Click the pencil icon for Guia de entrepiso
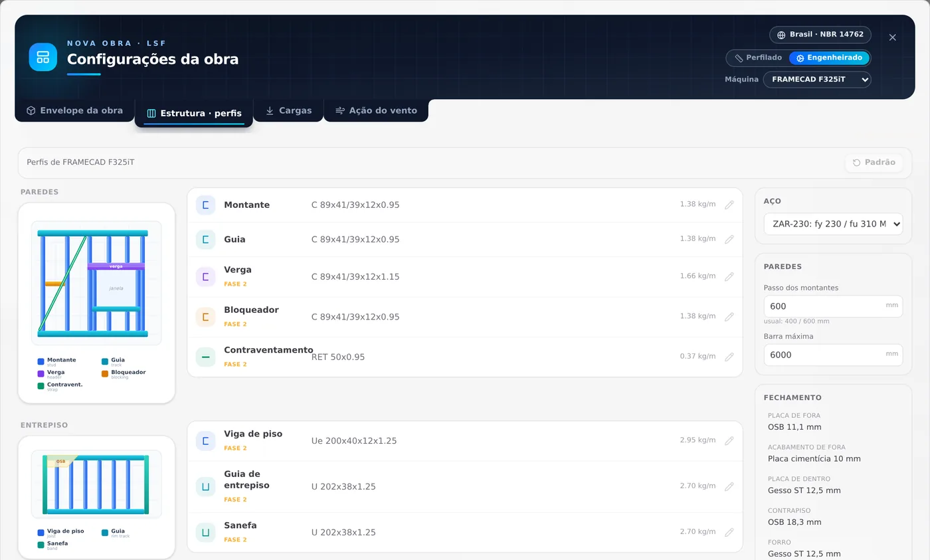The height and width of the screenshot is (560, 930). [x=729, y=486]
